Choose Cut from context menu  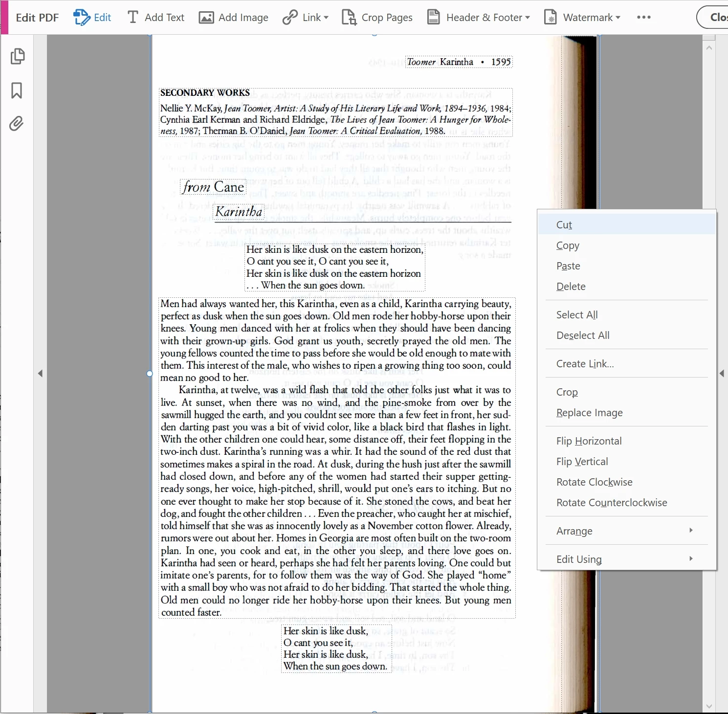click(x=627, y=224)
